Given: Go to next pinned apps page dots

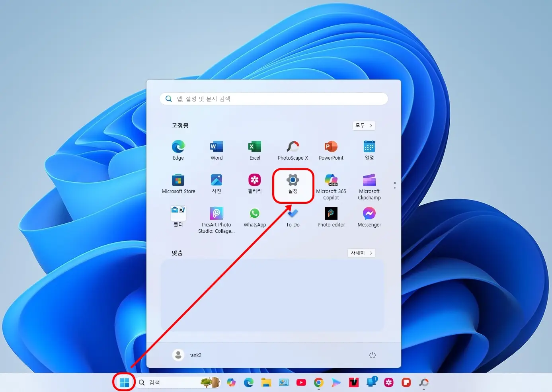Looking at the screenshot, I should tap(394, 185).
